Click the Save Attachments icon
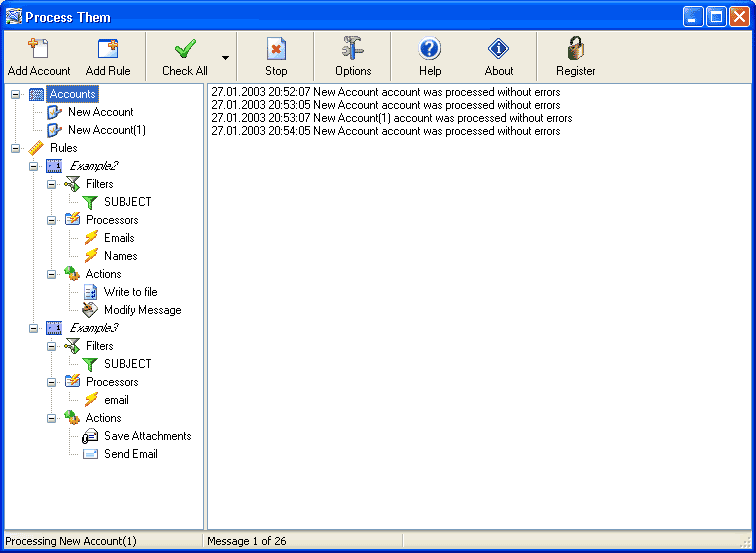The height and width of the screenshot is (553, 756). tap(90, 436)
